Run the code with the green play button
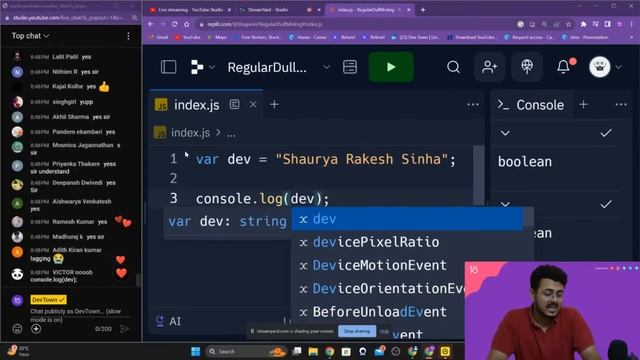The height and width of the screenshot is (360, 640). (391, 67)
